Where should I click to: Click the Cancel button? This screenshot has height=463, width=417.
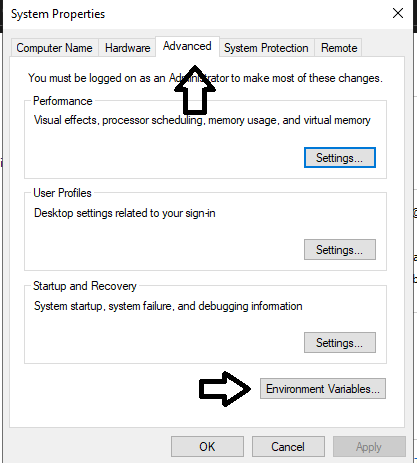(288, 447)
